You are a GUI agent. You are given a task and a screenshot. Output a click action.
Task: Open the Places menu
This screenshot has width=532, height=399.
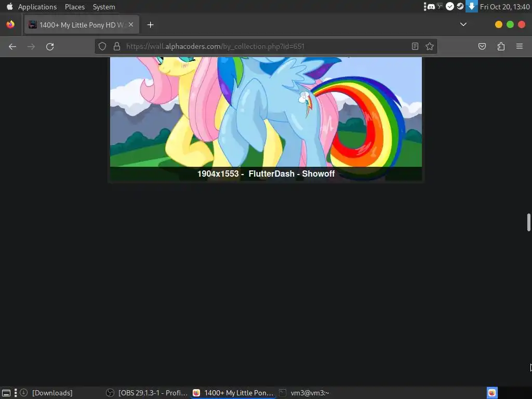pos(75,7)
